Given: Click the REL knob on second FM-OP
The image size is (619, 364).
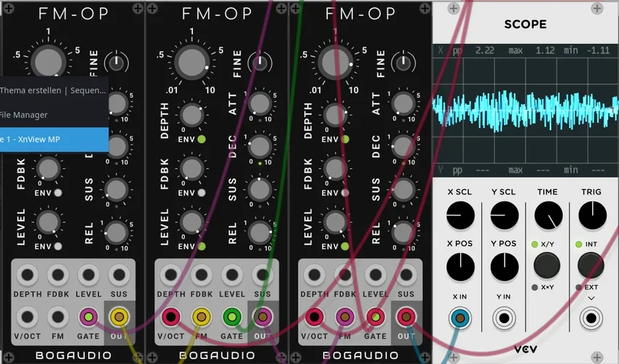Looking at the screenshot, I should [260, 233].
